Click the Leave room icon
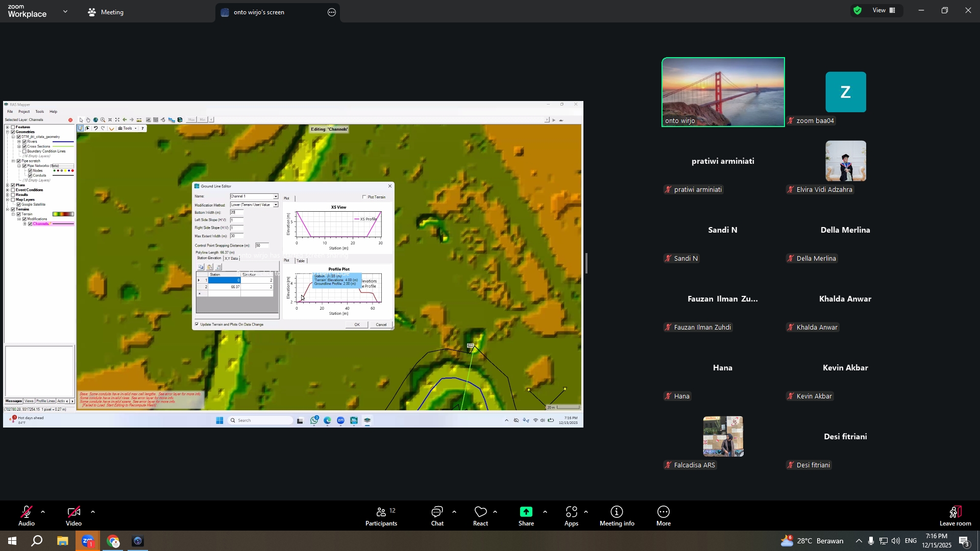The image size is (980, 551). coord(955,512)
